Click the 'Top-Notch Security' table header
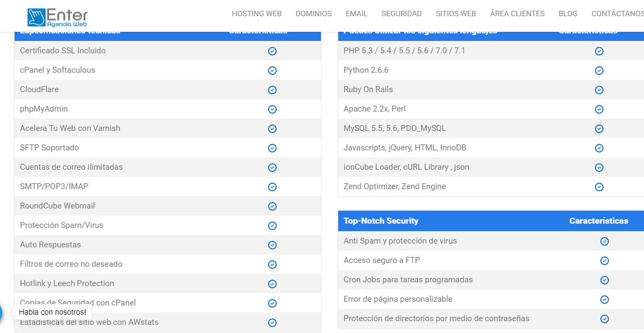Viewport: 644px width, 333px height. (381, 220)
